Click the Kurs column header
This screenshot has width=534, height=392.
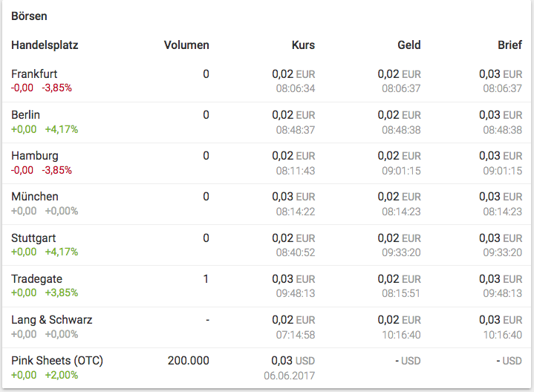[x=303, y=45]
